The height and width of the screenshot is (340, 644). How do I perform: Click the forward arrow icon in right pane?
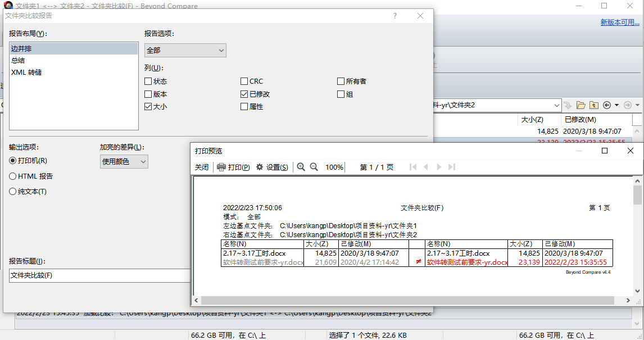point(628,105)
